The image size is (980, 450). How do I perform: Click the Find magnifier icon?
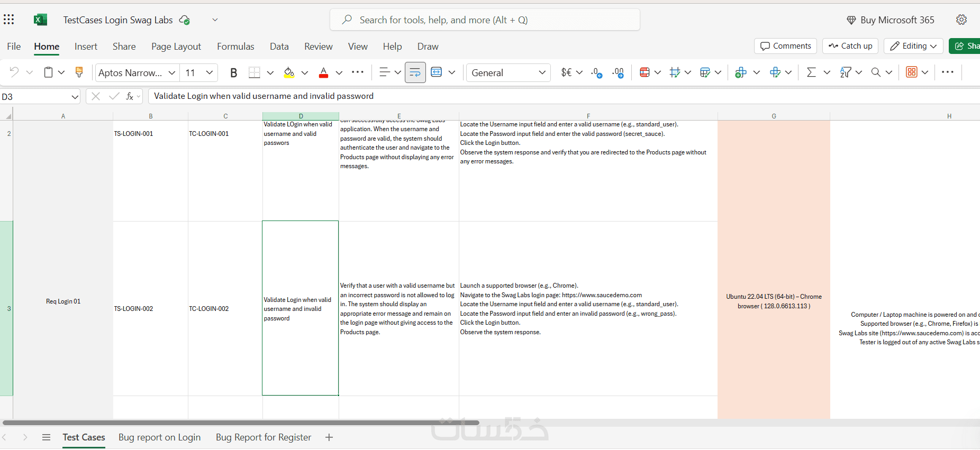(x=876, y=72)
